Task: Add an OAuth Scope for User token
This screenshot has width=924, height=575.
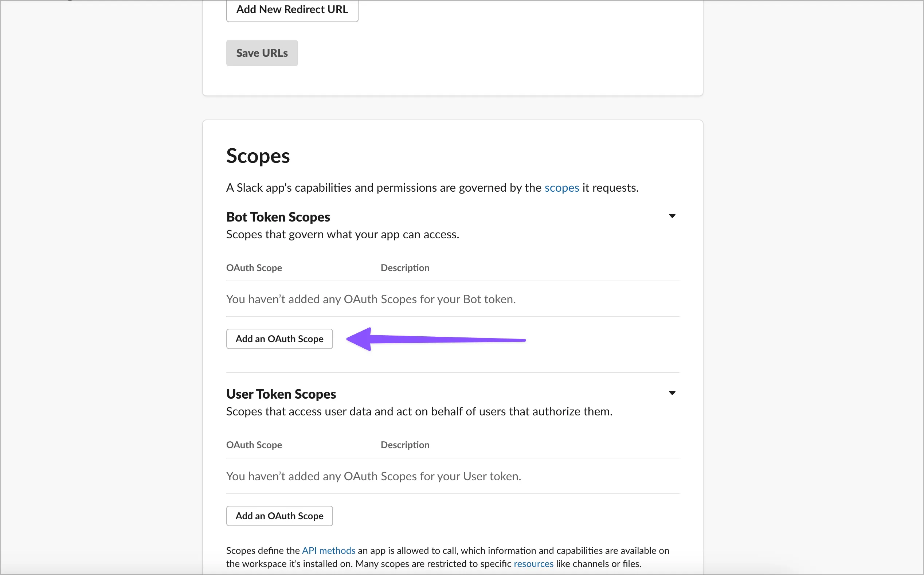Action: point(279,516)
